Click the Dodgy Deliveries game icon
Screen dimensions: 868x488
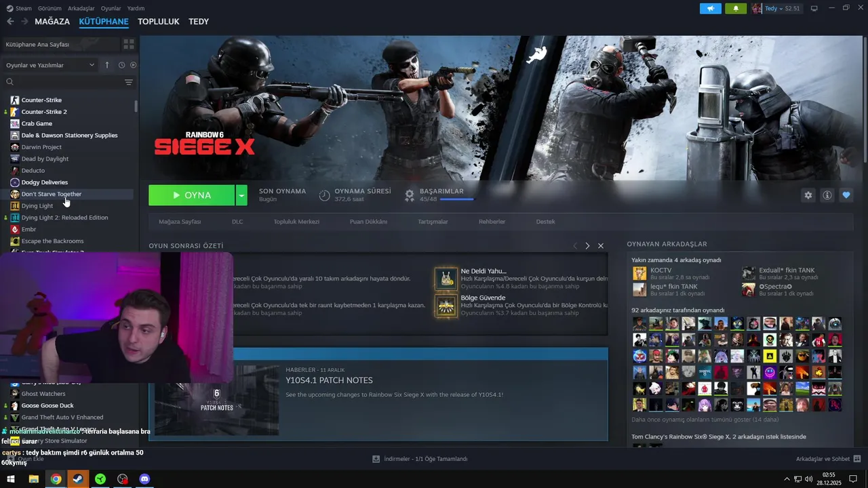15,182
